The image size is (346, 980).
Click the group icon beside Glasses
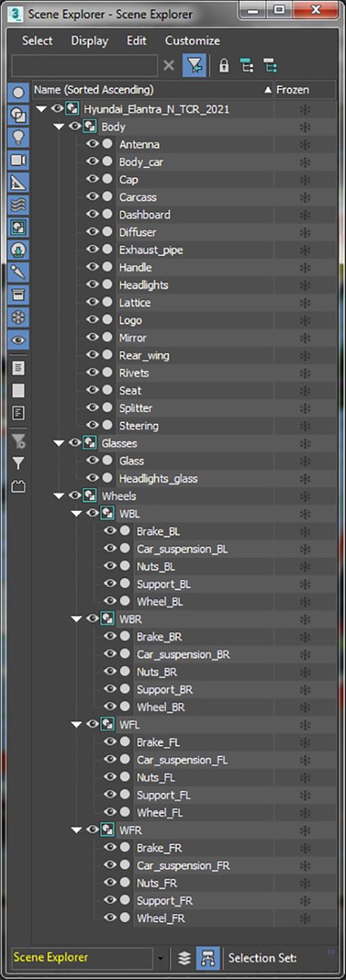coord(90,443)
